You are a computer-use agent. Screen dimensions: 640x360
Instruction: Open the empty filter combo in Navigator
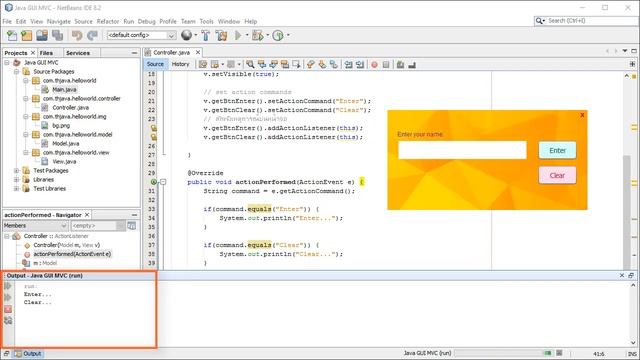98,225
